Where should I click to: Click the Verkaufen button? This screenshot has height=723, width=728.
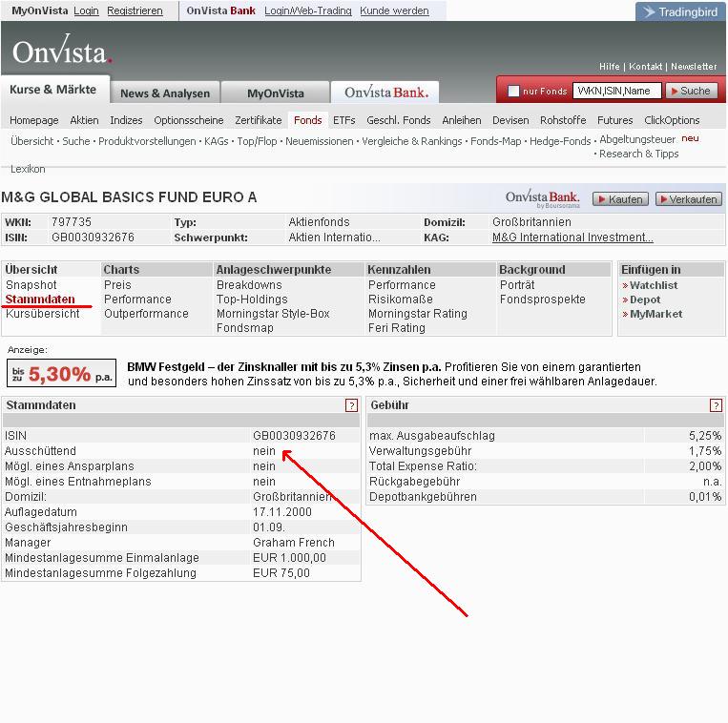click(689, 199)
